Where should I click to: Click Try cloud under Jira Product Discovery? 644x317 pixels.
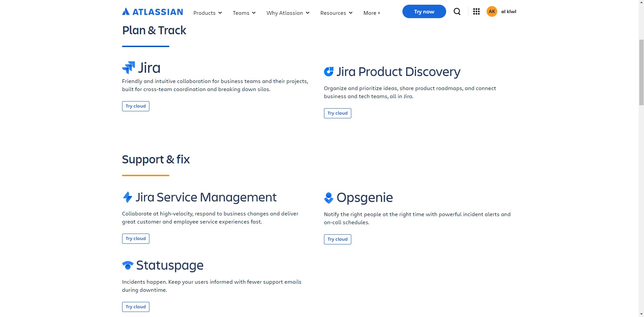coord(337,113)
